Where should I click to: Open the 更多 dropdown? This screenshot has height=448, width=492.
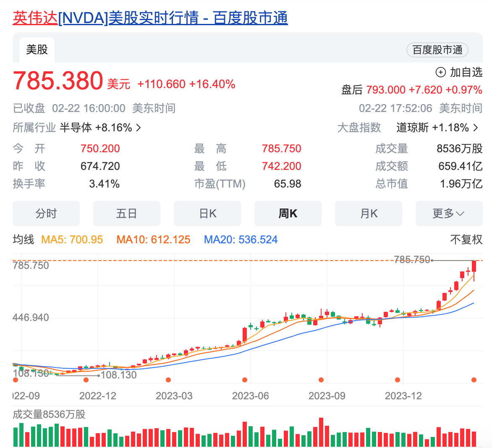click(x=448, y=214)
